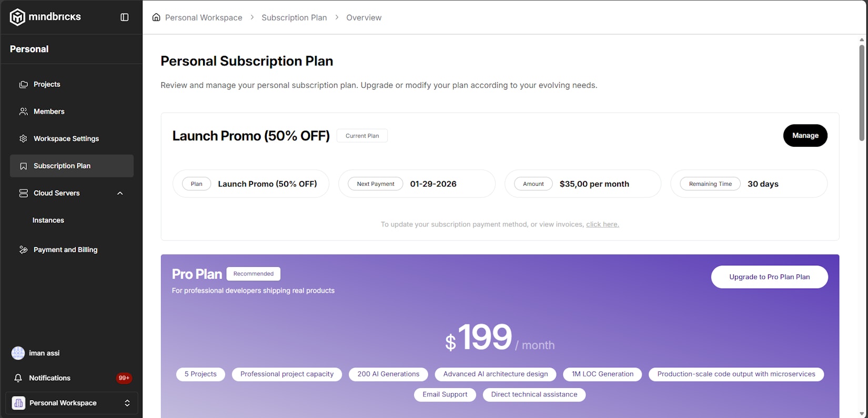Open Instances under Cloud Servers
This screenshot has height=418, width=868.
tap(48, 220)
